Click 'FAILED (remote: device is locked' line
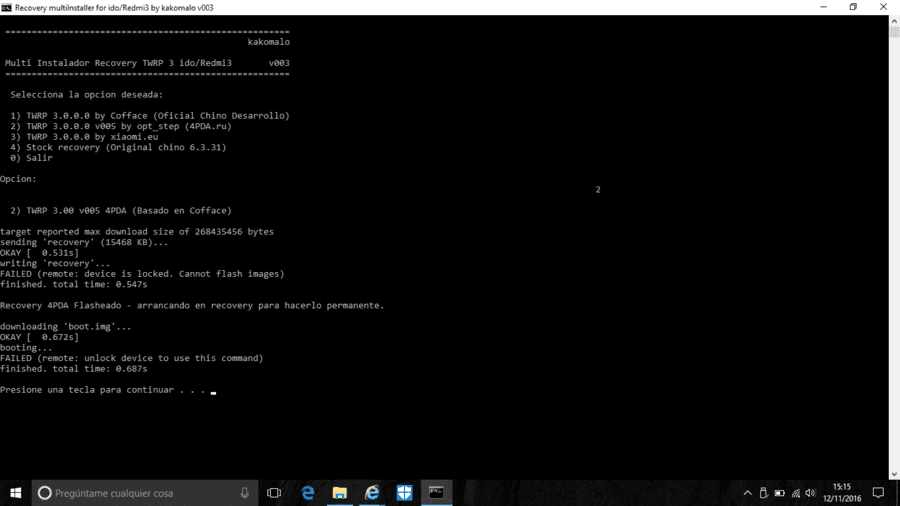Screen dimensions: 900x506 [142, 274]
